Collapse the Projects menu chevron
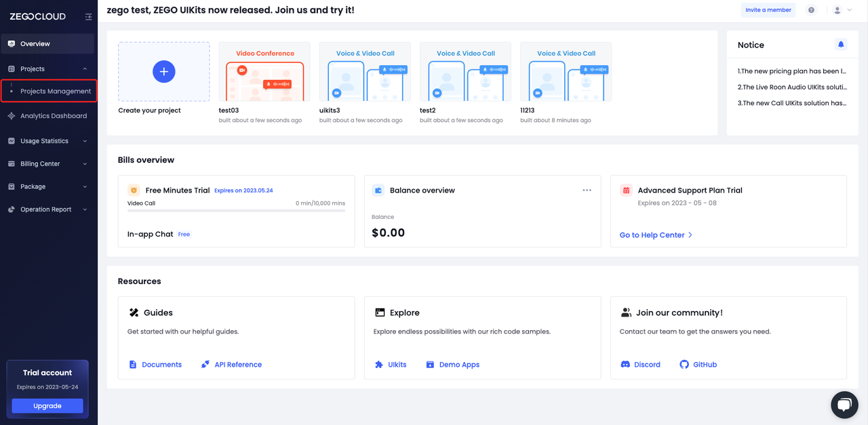Image resolution: width=868 pixels, height=425 pixels. coord(85,69)
